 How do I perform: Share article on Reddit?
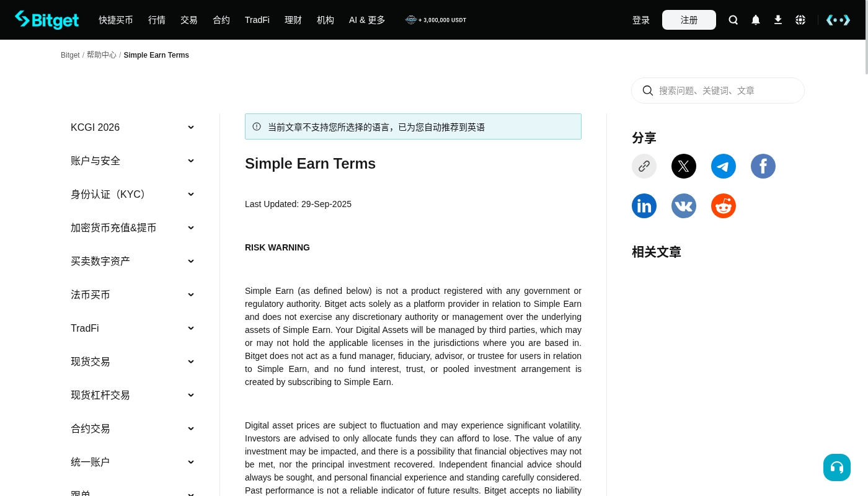pyautogui.click(x=724, y=206)
